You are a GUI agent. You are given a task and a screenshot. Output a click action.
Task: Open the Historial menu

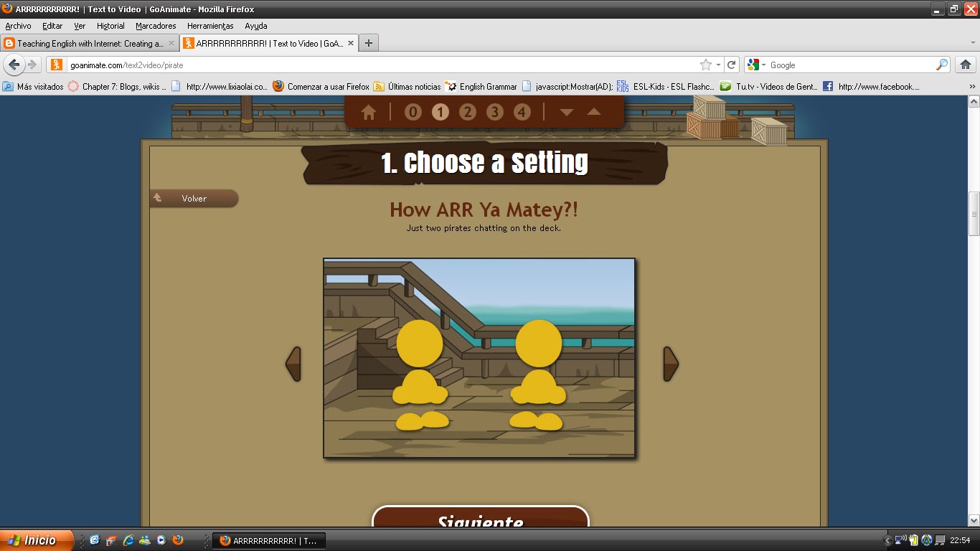click(x=110, y=26)
